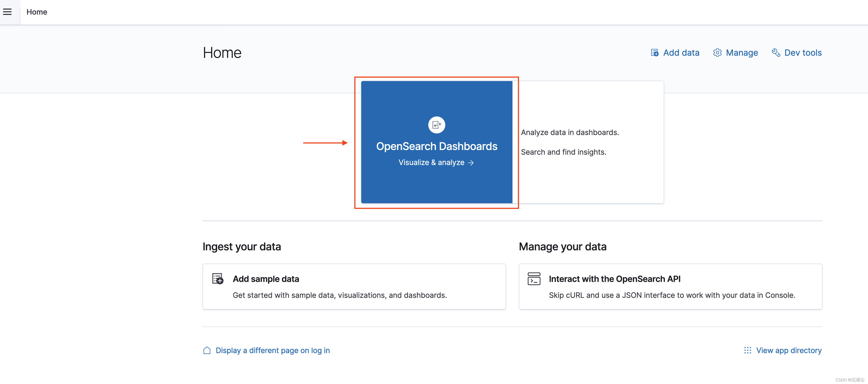Click the app directory grid icon
This screenshot has height=384, width=868.
747,350
